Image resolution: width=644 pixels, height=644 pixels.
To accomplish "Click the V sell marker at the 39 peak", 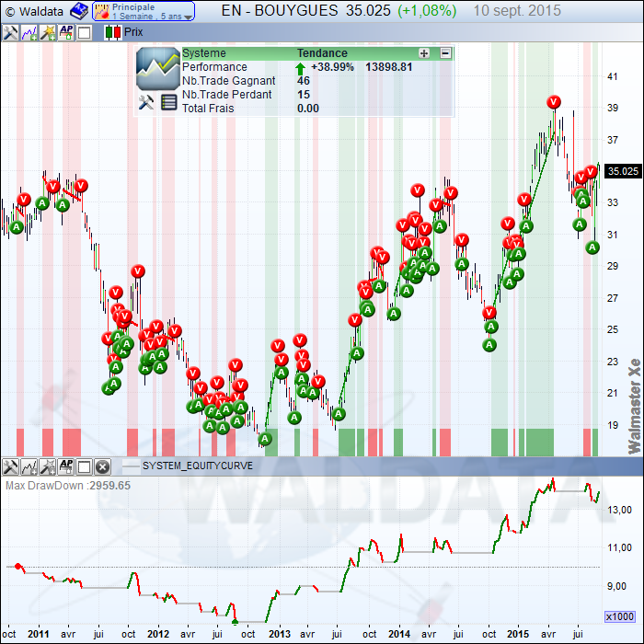I will point(554,102).
